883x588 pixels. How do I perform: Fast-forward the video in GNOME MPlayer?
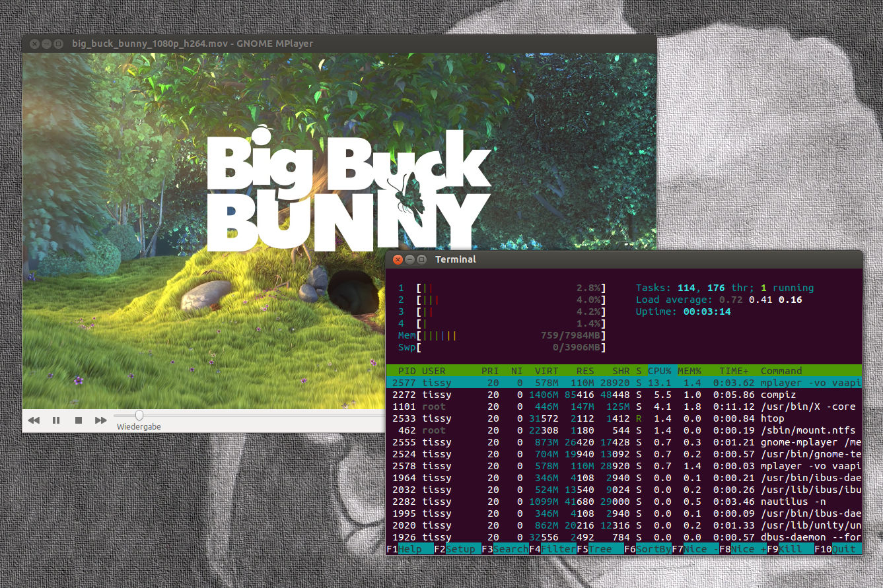[100, 420]
